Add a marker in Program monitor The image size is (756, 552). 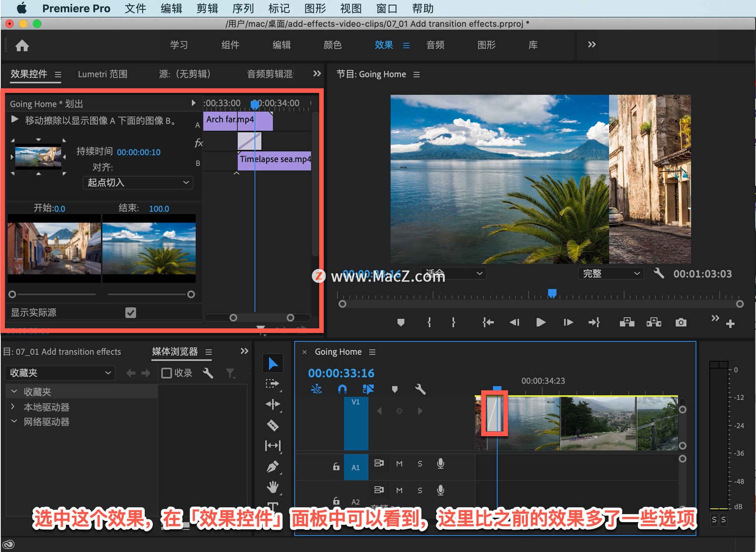[x=401, y=322]
